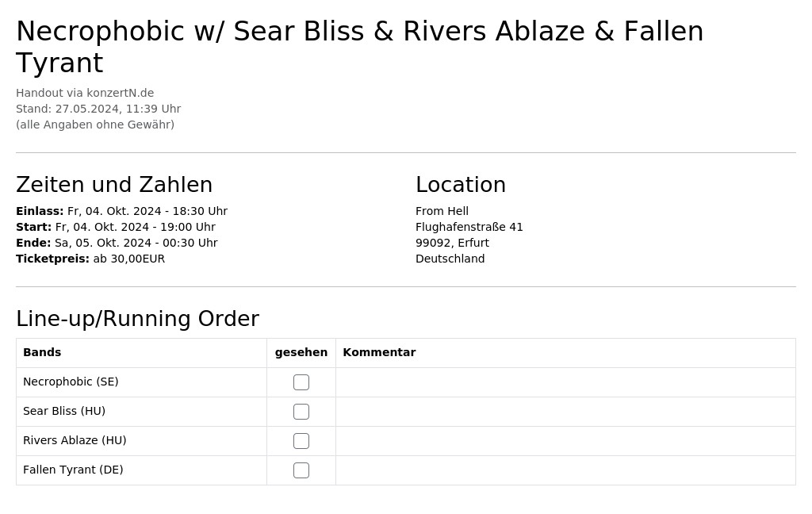Click the From Hell location name
The image size is (812, 514).
(x=442, y=212)
